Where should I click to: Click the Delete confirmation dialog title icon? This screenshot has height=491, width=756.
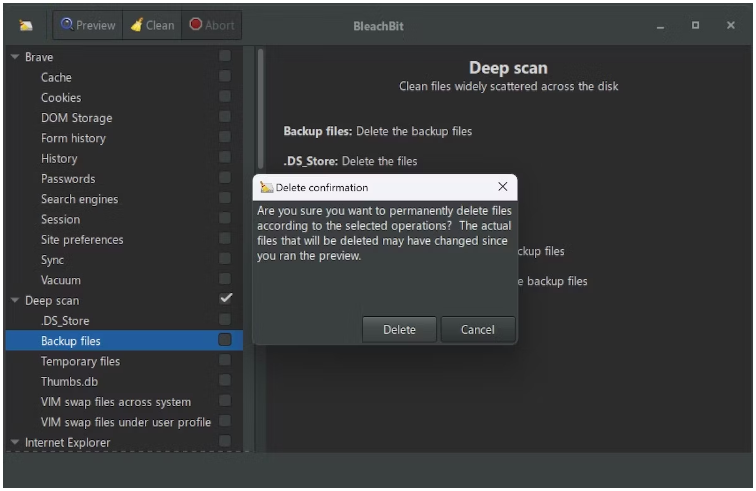pos(266,187)
